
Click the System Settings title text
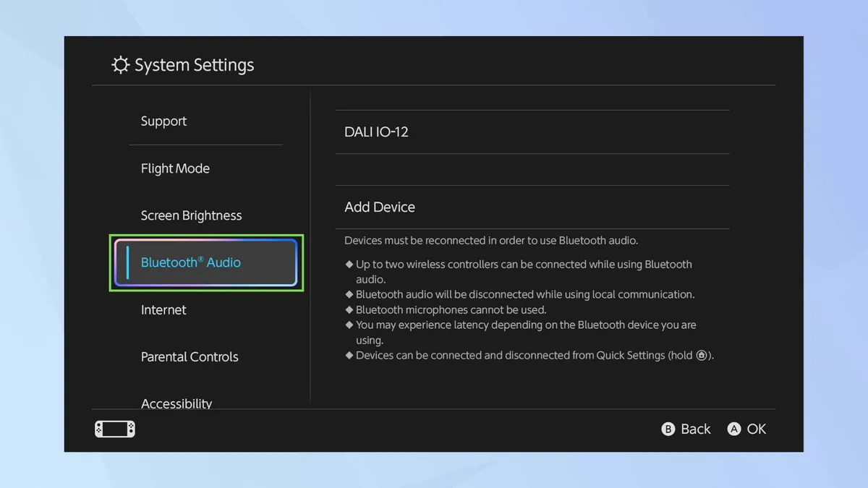click(194, 65)
